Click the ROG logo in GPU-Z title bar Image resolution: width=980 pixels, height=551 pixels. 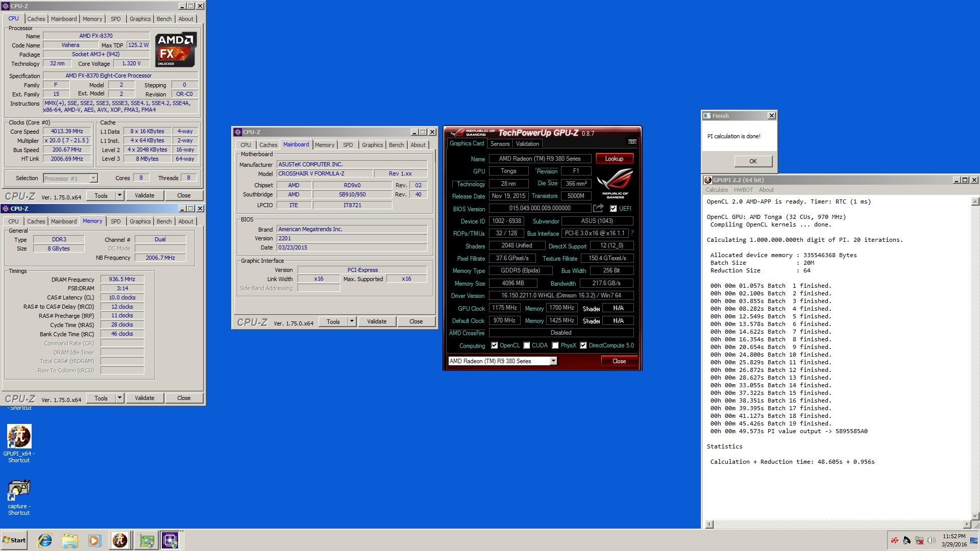(x=472, y=133)
